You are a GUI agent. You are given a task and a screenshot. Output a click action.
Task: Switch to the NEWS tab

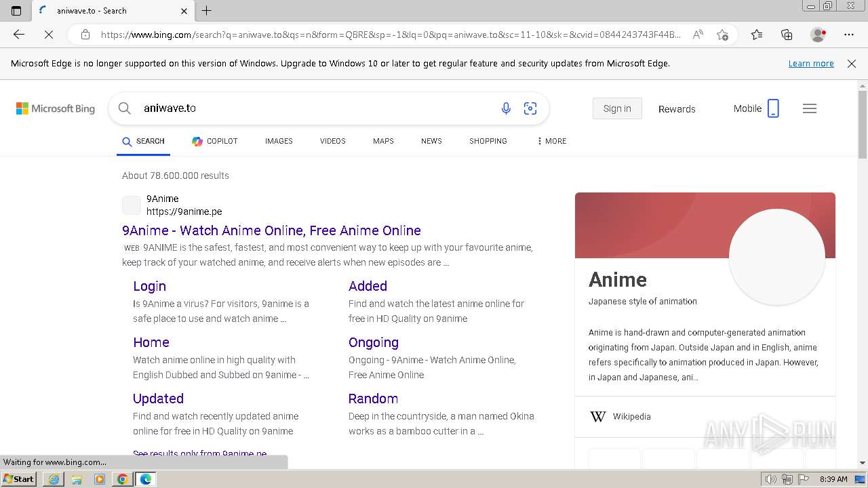[431, 141]
